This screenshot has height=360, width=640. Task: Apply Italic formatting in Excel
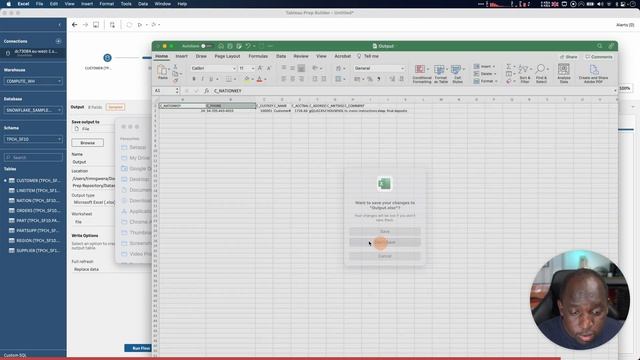click(202, 79)
